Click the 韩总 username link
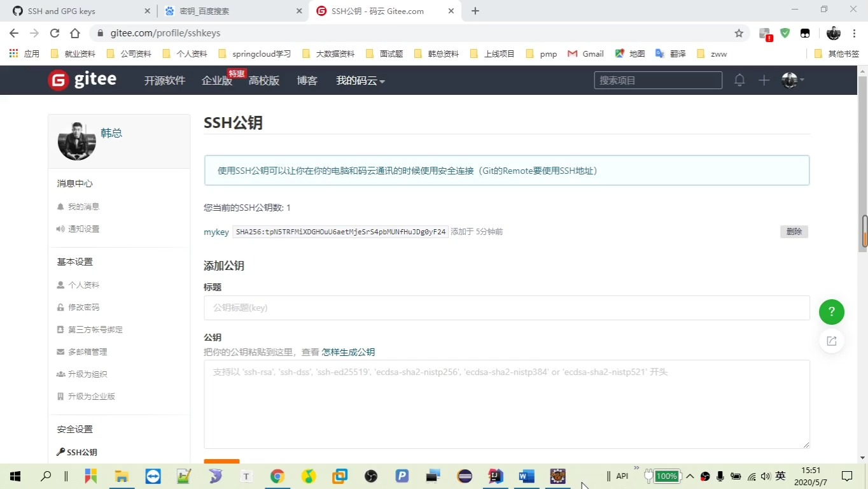 111,133
